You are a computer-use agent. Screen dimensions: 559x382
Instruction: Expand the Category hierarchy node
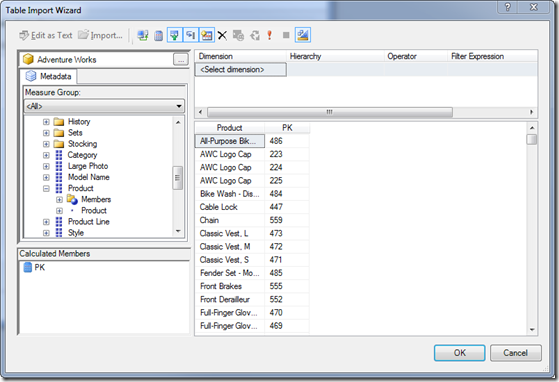tap(46, 155)
